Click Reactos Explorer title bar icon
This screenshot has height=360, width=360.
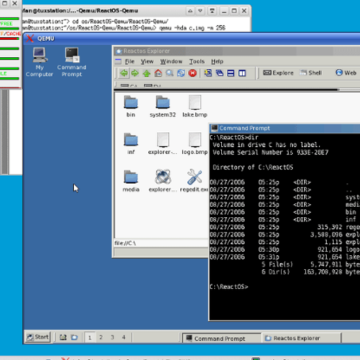pyautogui.click(x=118, y=51)
